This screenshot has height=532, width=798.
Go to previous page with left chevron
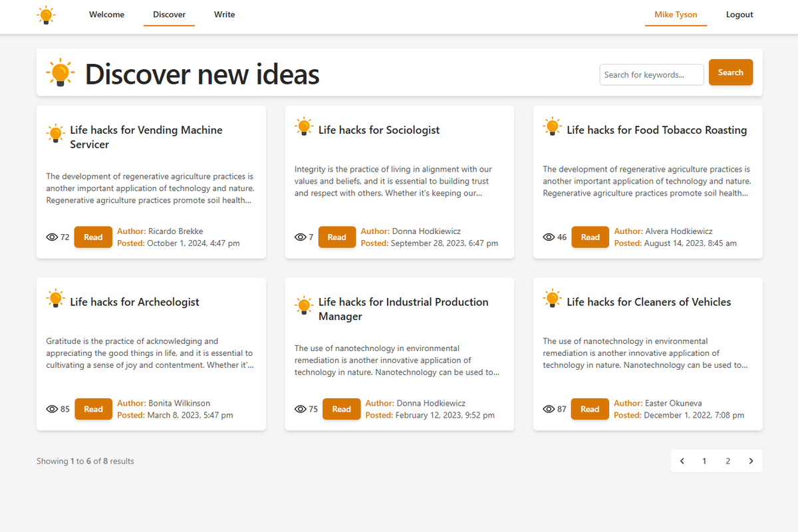(x=682, y=461)
